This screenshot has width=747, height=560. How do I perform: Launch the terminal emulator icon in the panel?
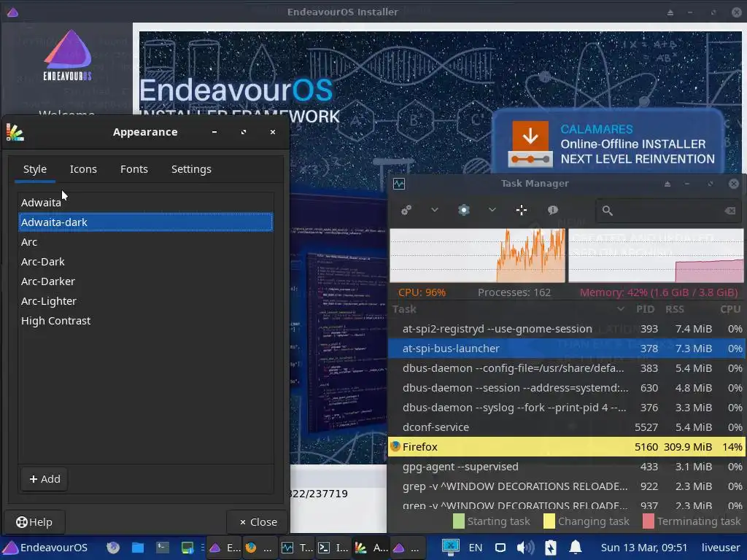[x=163, y=548]
